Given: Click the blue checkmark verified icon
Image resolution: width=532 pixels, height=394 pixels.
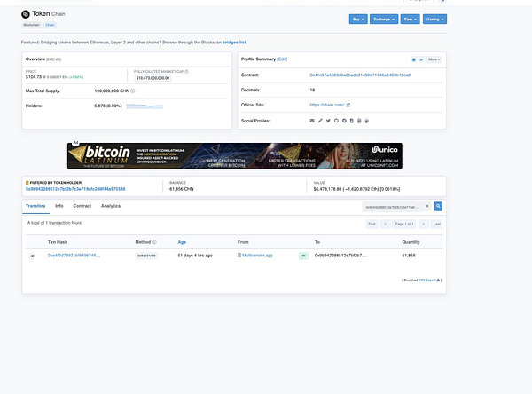Looking at the screenshot, I should click(421, 59).
